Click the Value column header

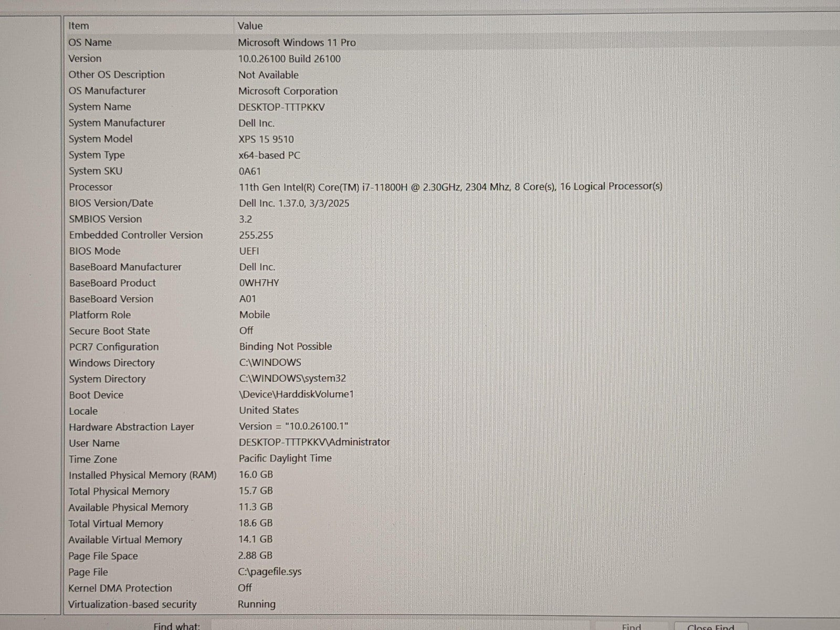pos(250,26)
